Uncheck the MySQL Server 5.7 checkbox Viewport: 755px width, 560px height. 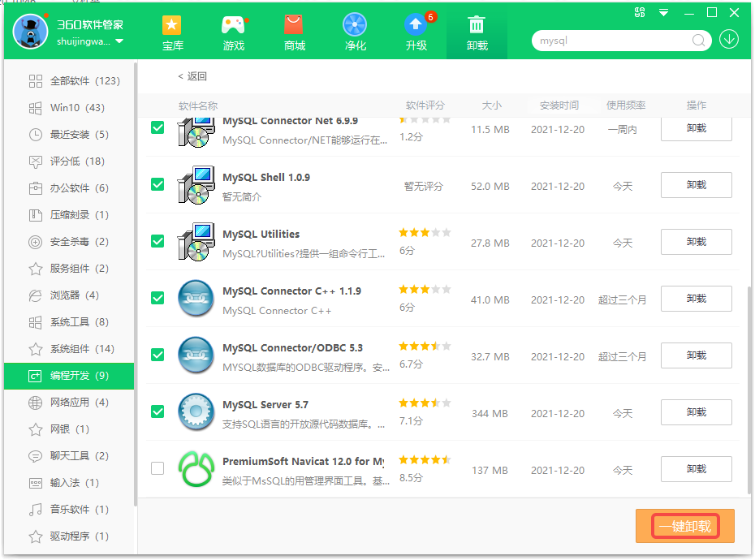tap(157, 411)
